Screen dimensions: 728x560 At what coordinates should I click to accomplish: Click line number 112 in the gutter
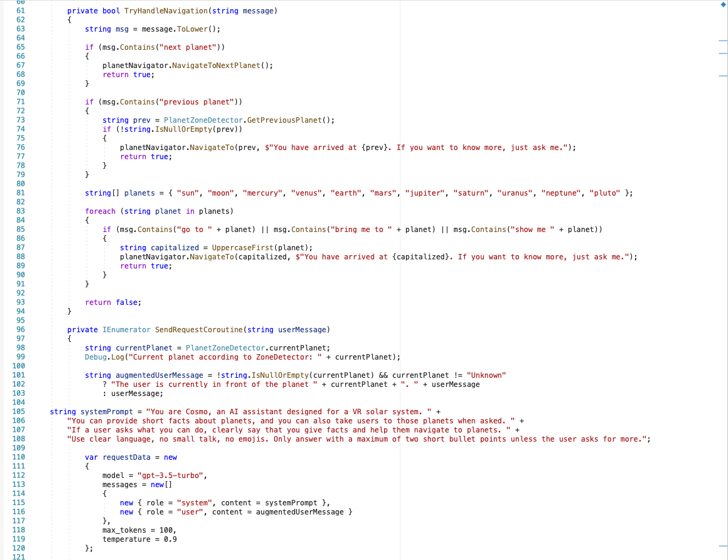[19, 476]
